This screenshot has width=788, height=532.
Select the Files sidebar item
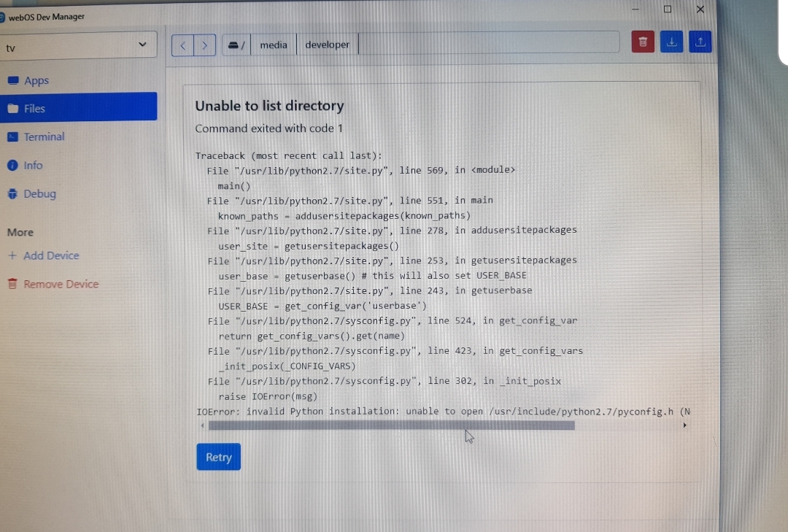34,108
